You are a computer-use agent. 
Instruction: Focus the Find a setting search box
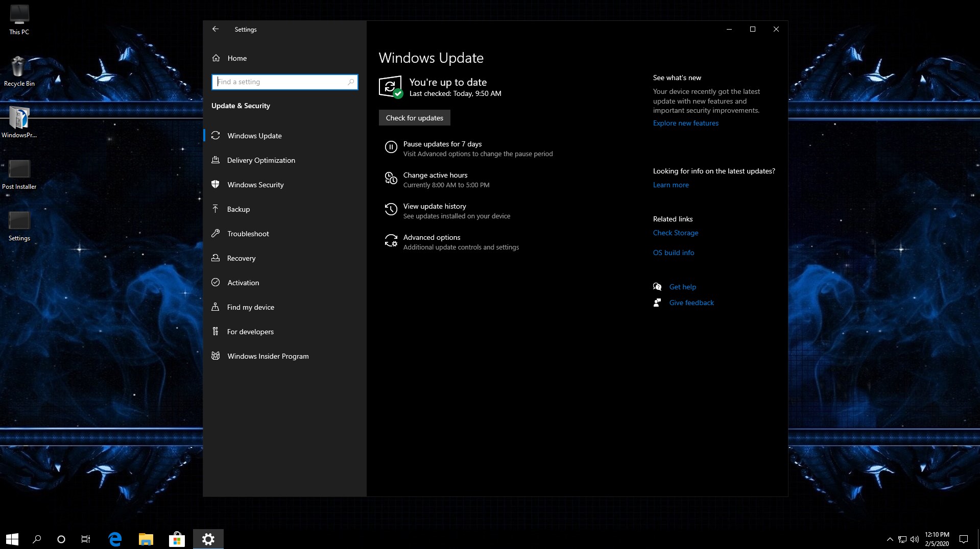click(284, 82)
